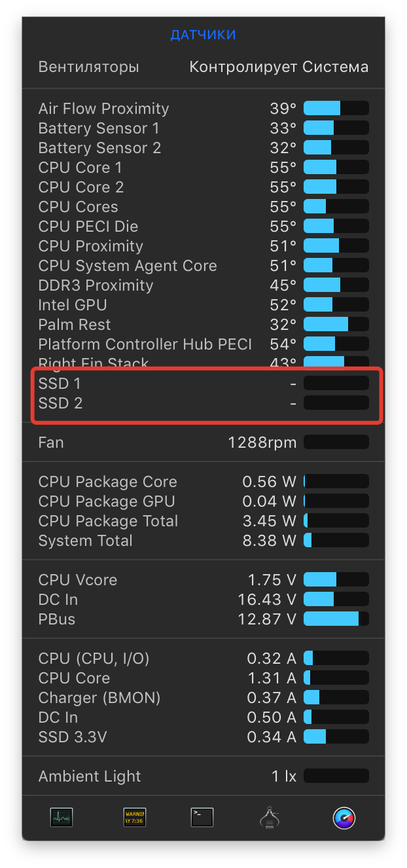Image resolution: width=407 pixels, height=868 pixels.
Task: Click the Palm Rest temperature bar
Action: pyautogui.click(x=336, y=325)
